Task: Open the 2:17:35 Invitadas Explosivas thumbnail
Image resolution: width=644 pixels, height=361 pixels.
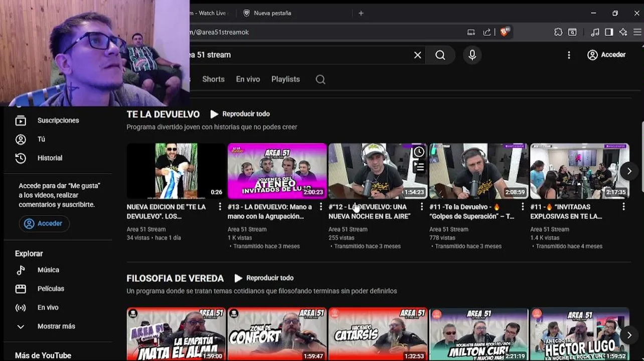Action: tap(579, 171)
